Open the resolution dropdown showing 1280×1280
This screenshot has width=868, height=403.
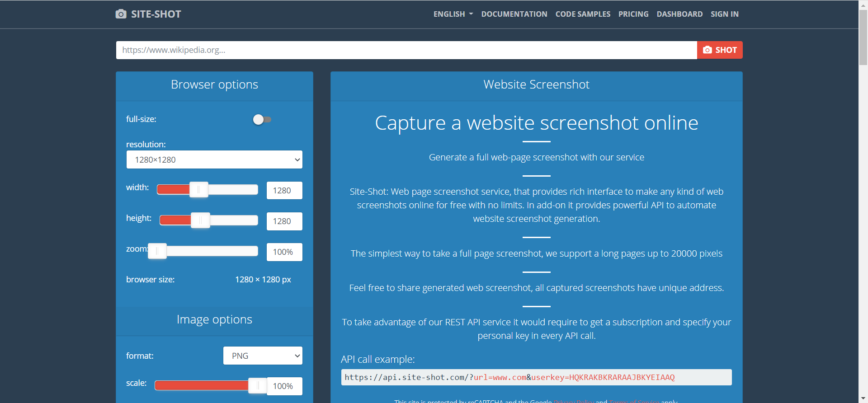214,159
